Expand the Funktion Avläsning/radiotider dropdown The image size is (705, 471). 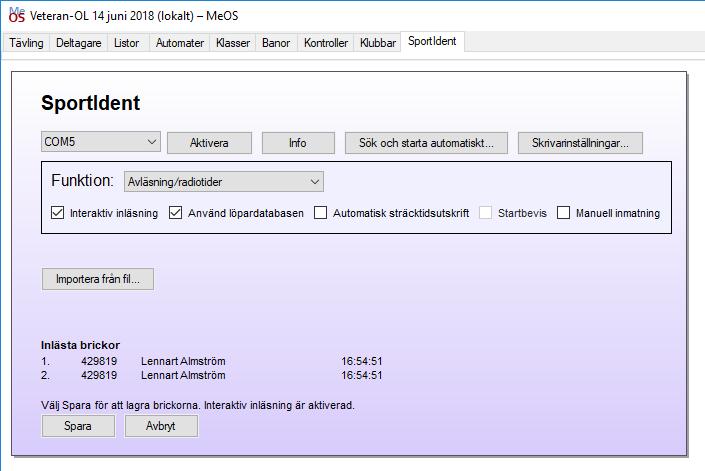pos(224,182)
